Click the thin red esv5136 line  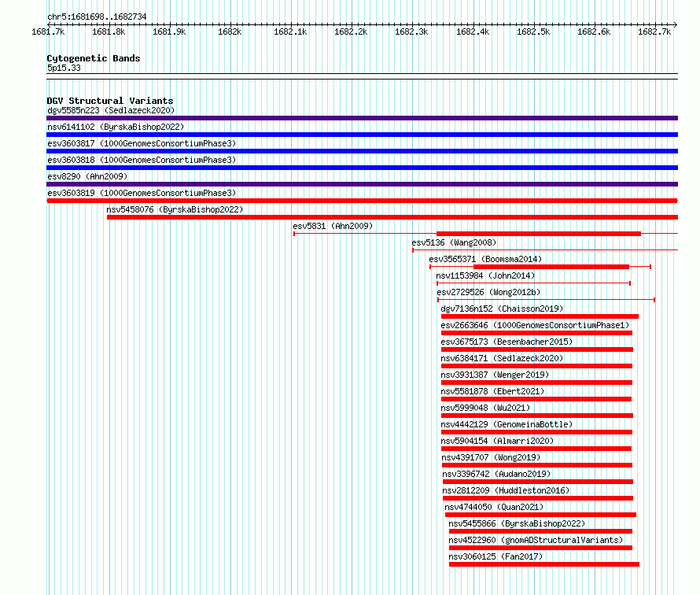[545, 249]
